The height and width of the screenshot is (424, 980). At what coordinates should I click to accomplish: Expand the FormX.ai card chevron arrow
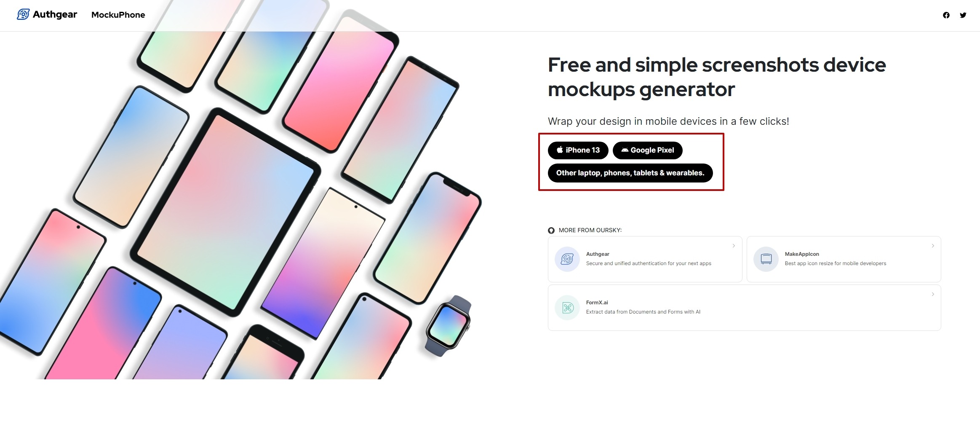(933, 294)
